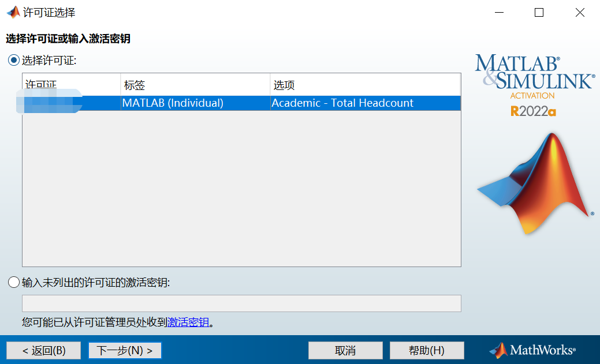
Task: Click the '下一步(N) >' button
Action: 125,350
